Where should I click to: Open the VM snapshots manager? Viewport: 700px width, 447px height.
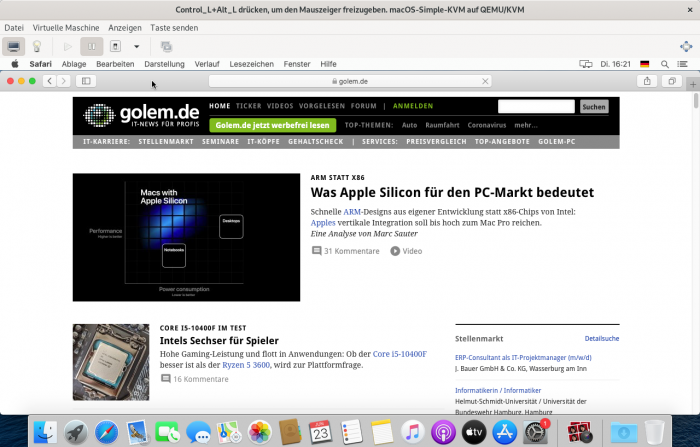click(x=166, y=46)
